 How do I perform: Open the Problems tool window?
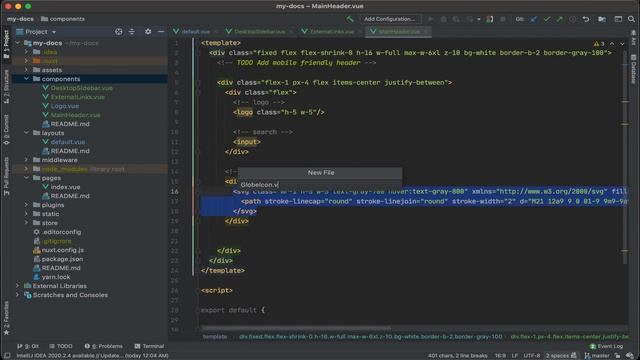tap(104, 346)
